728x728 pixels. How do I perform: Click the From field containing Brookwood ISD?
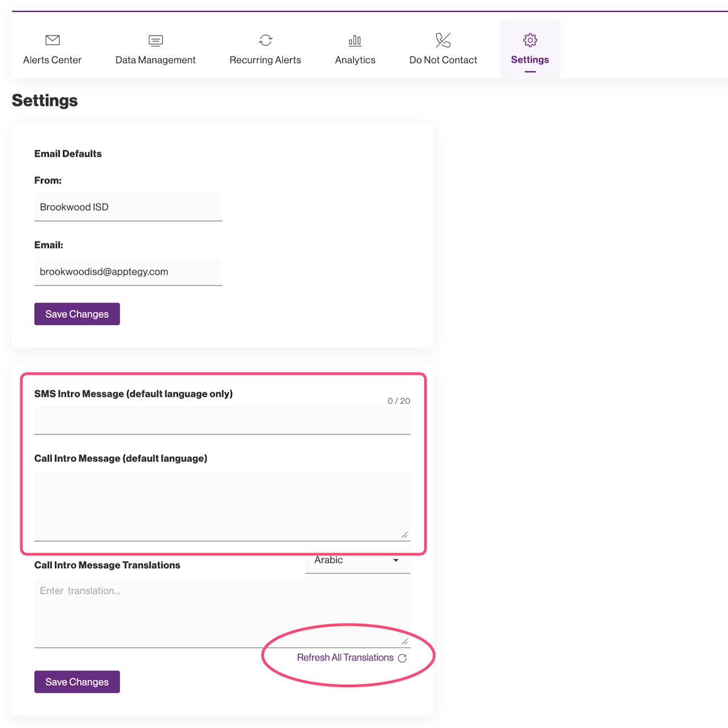click(x=128, y=207)
